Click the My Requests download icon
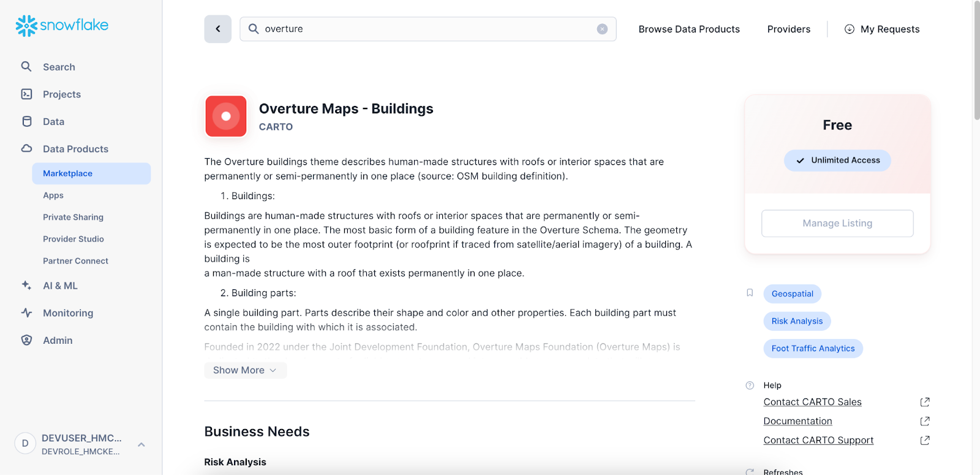Image resolution: width=980 pixels, height=475 pixels. pos(849,29)
